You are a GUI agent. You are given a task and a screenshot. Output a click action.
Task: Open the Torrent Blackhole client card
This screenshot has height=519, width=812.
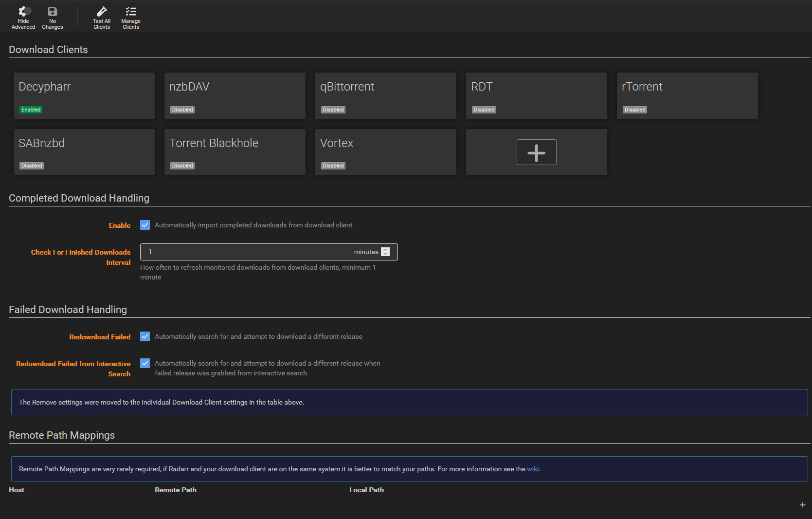coord(235,152)
